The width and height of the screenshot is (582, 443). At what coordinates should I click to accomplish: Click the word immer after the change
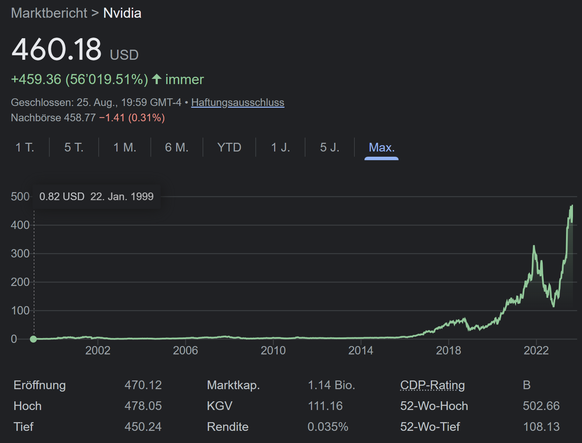184,79
